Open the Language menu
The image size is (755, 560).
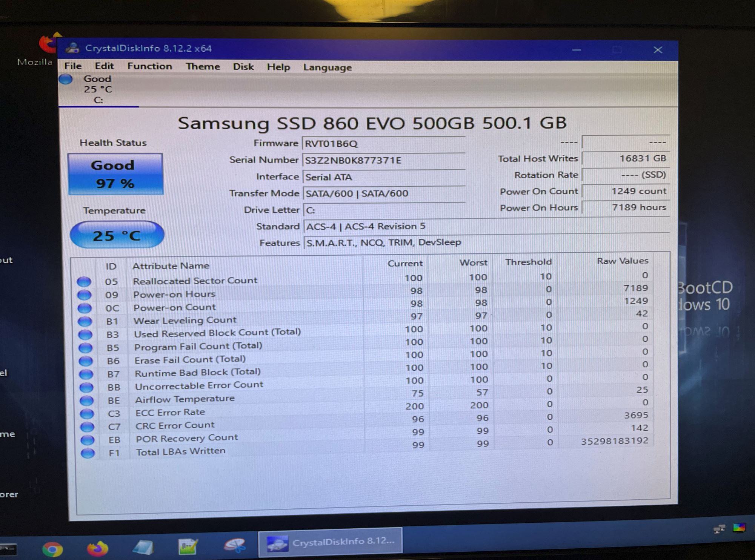[x=328, y=68]
